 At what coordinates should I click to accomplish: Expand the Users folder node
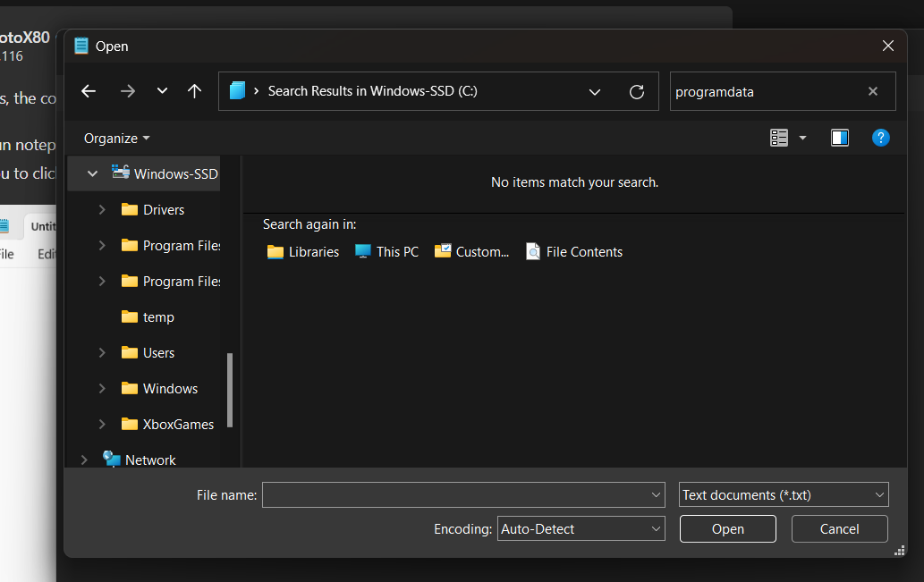102,353
